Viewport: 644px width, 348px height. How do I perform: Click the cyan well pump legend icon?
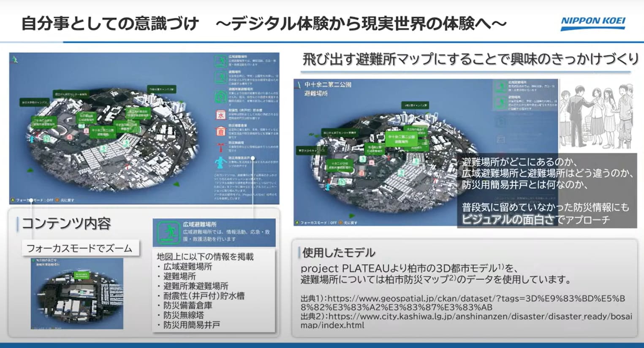220,163
